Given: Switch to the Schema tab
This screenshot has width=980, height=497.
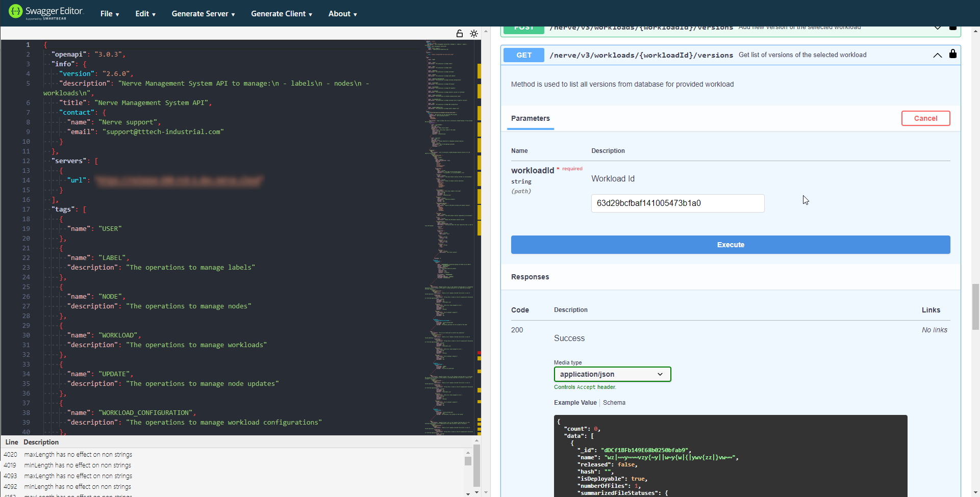Looking at the screenshot, I should click(x=614, y=402).
